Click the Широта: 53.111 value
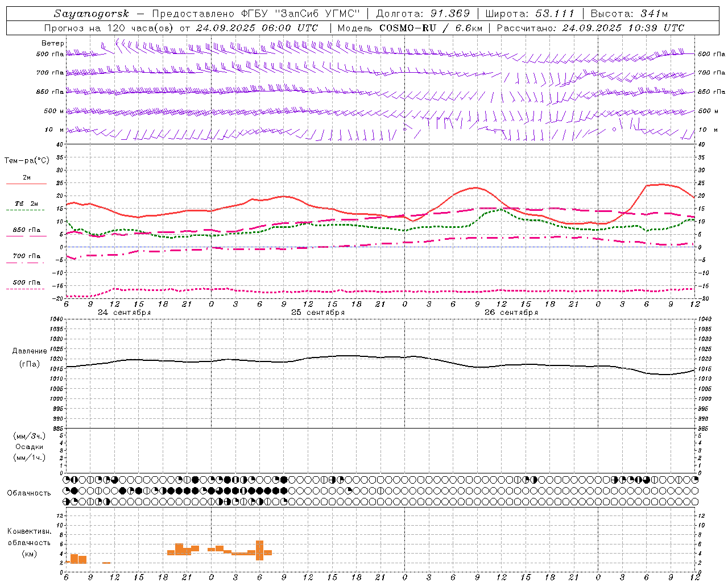The height and width of the screenshot is (582, 728). [530, 14]
